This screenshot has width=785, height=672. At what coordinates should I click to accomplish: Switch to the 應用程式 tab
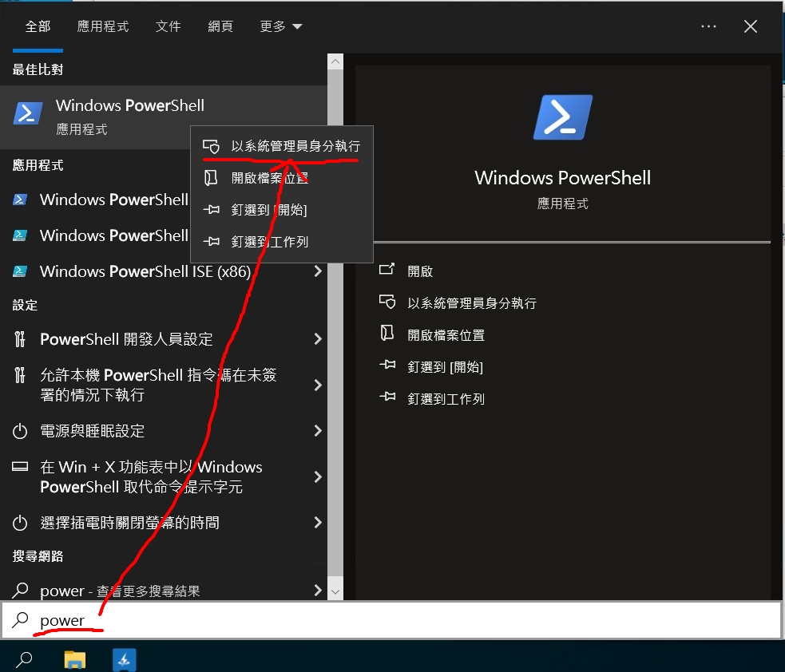pos(103,26)
